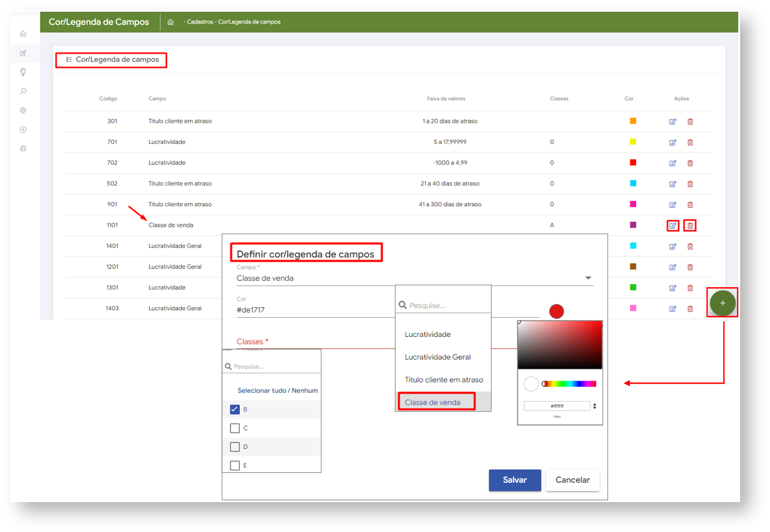This screenshot has width=770, height=532.
Task: Open the edit/cadastros sidebar icon
Action: (23, 54)
